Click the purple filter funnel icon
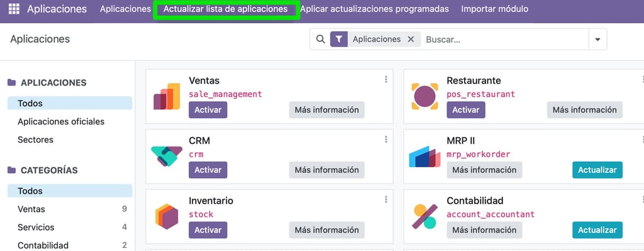 pos(339,39)
